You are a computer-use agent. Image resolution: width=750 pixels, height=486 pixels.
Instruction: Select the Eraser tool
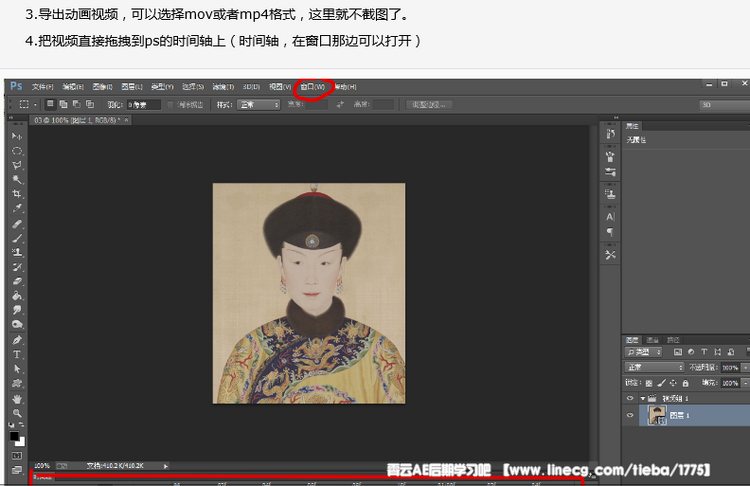pos(17,281)
